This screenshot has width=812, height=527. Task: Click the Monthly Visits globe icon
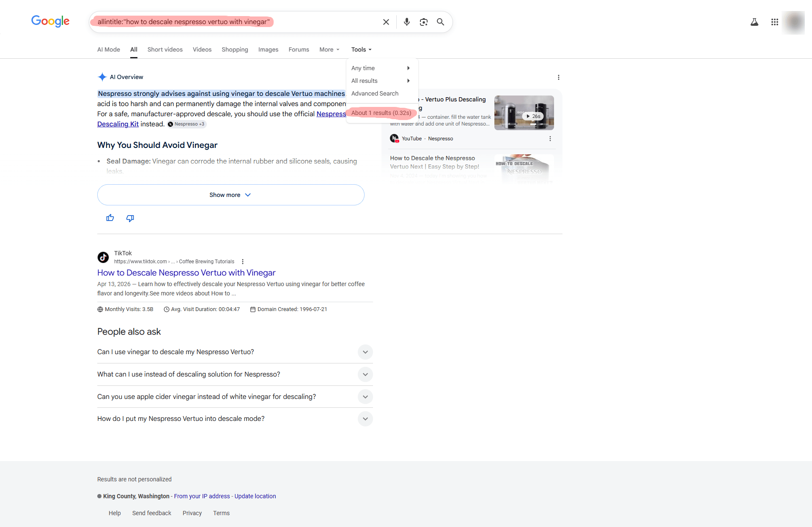point(100,309)
